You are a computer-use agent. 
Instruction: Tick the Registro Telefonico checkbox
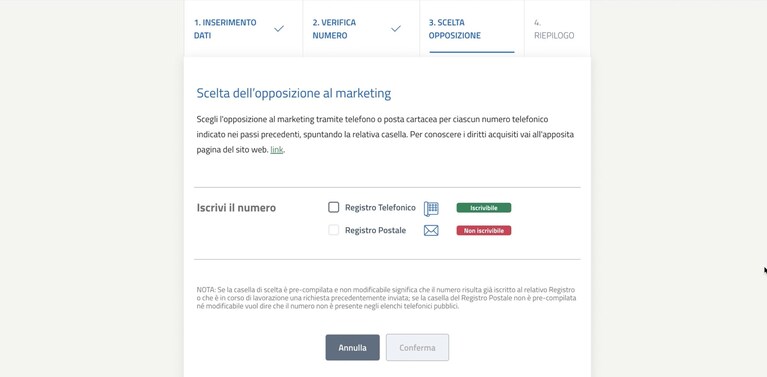tap(334, 207)
